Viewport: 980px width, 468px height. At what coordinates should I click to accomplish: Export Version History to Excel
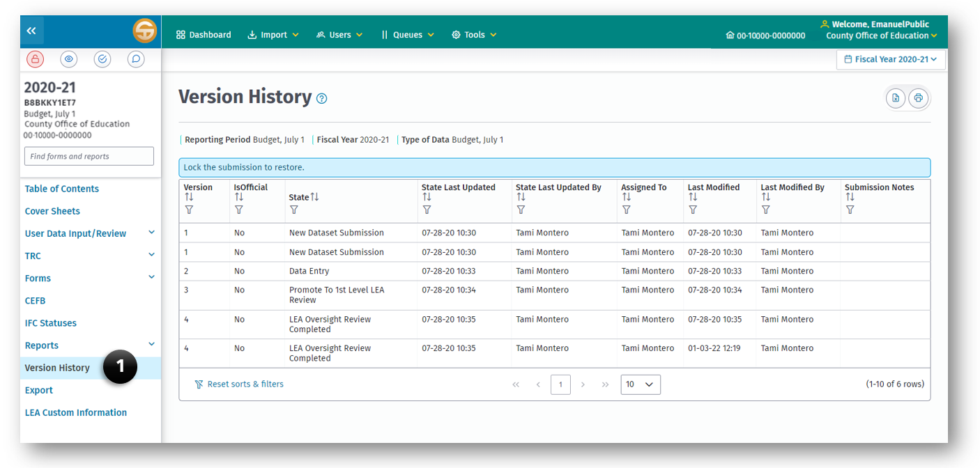coord(896,97)
